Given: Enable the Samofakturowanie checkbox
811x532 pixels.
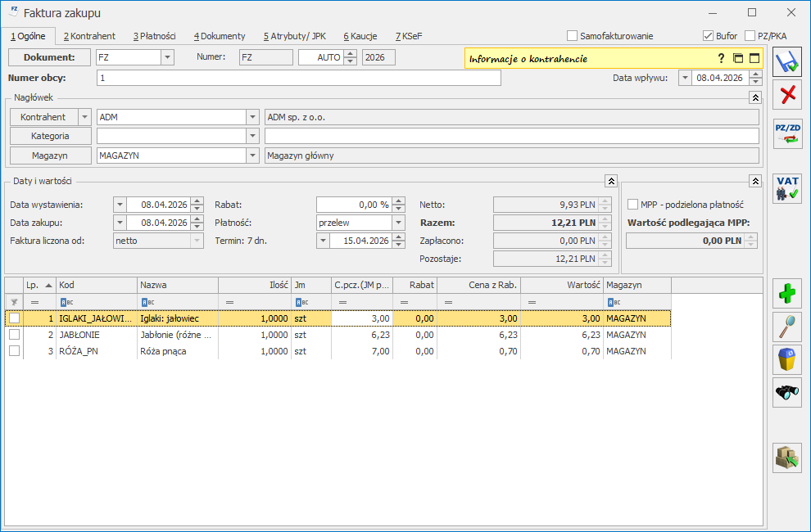Looking at the screenshot, I should click(573, 36).
